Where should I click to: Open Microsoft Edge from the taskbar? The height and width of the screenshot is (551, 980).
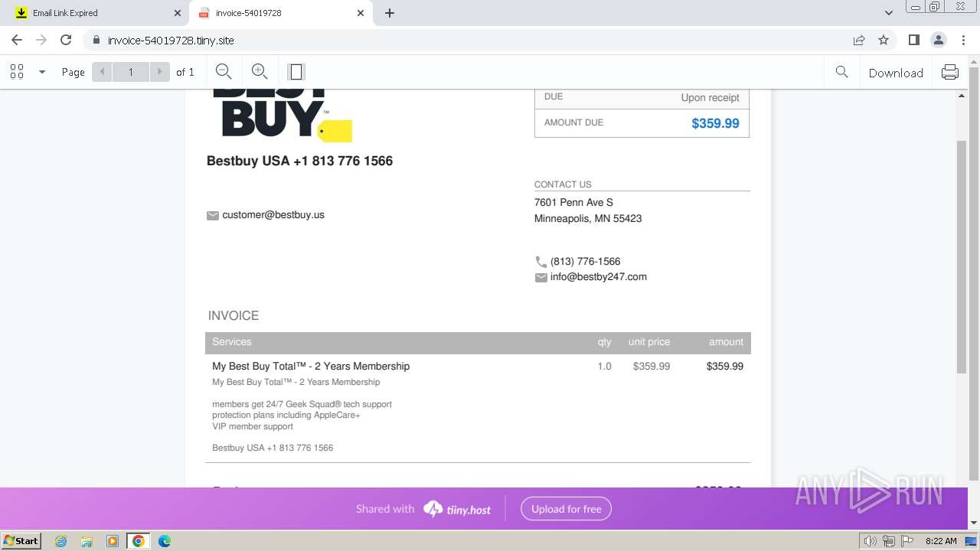pos(164,541)
